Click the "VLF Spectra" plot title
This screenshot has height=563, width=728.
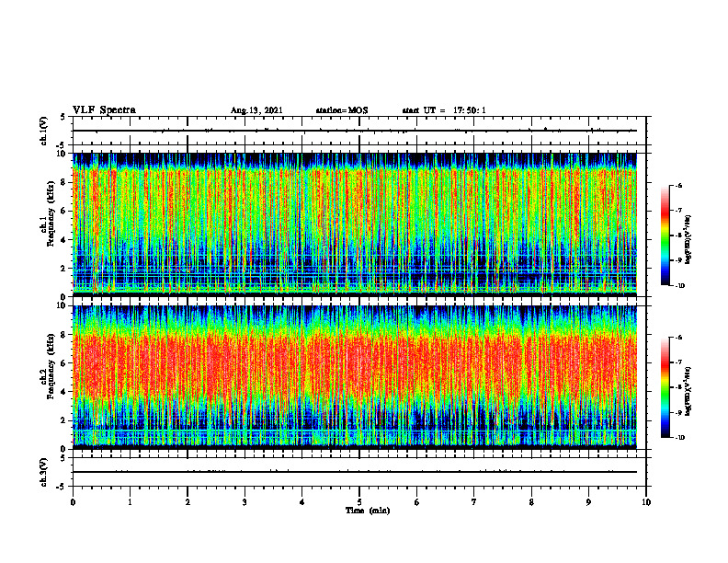104,110
